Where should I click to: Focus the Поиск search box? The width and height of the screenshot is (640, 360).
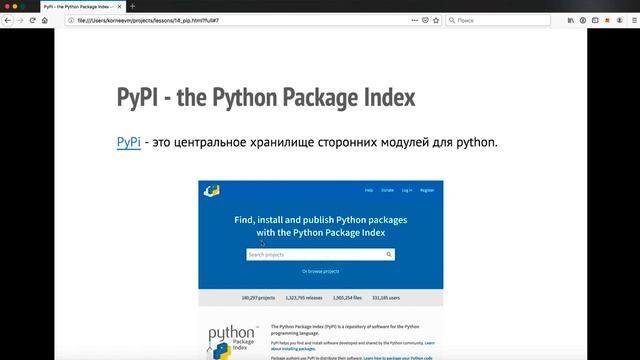(x=498, y=20)
